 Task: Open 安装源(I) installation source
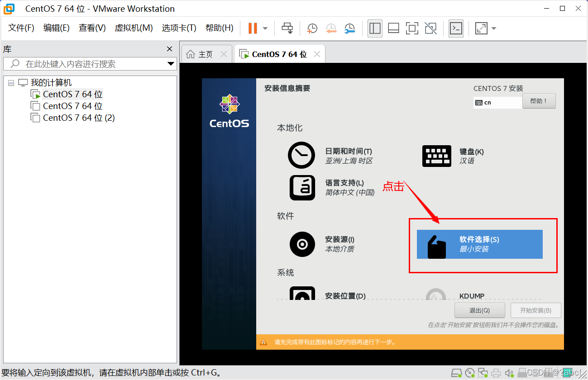click(322, 244)
